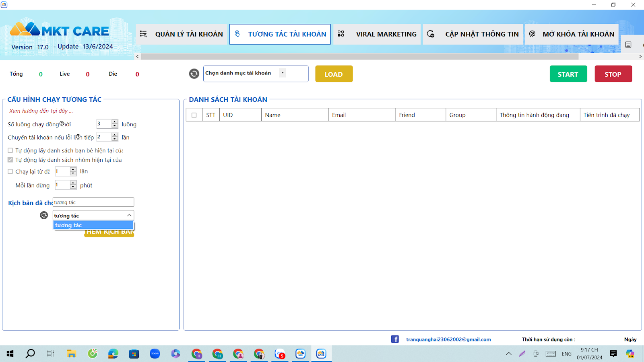
Task: Collapse the 'tương tác' script combo box
Action: [x=129, y=215]
